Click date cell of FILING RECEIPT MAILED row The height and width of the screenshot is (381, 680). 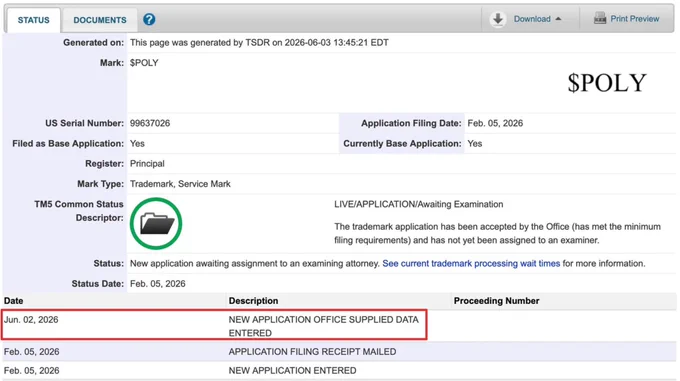pyautogui.click(x=32, y=352)
